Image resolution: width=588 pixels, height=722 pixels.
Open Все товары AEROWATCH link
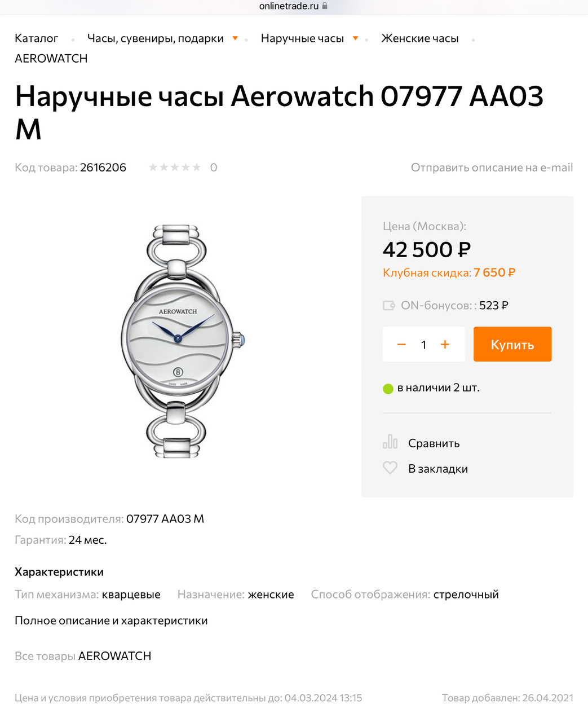click(83, 656)
